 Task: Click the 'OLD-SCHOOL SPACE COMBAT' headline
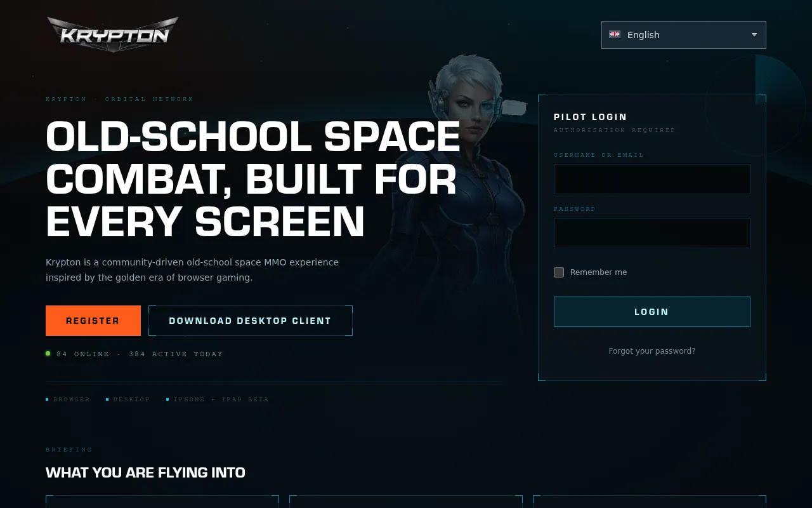click(253, 179)
